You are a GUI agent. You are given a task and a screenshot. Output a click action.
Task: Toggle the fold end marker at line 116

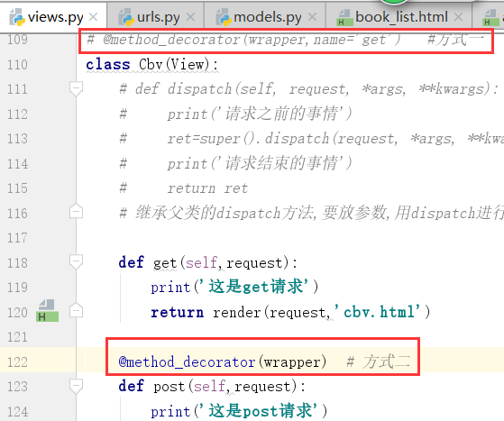pos(76,212)
